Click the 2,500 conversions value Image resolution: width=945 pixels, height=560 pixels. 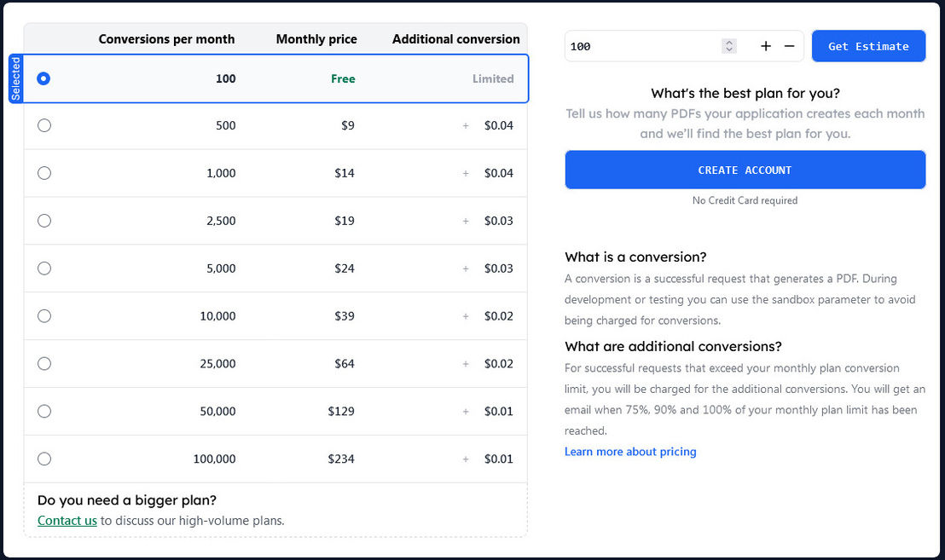tap(221, 221)
